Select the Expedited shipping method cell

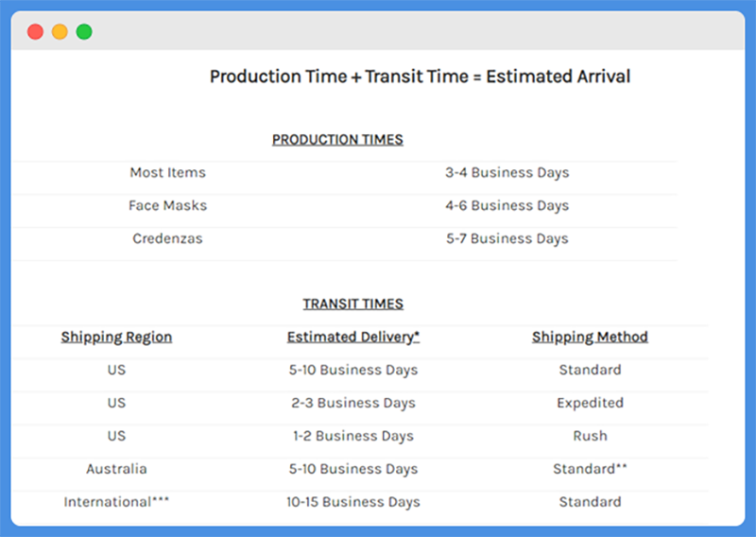590,403
